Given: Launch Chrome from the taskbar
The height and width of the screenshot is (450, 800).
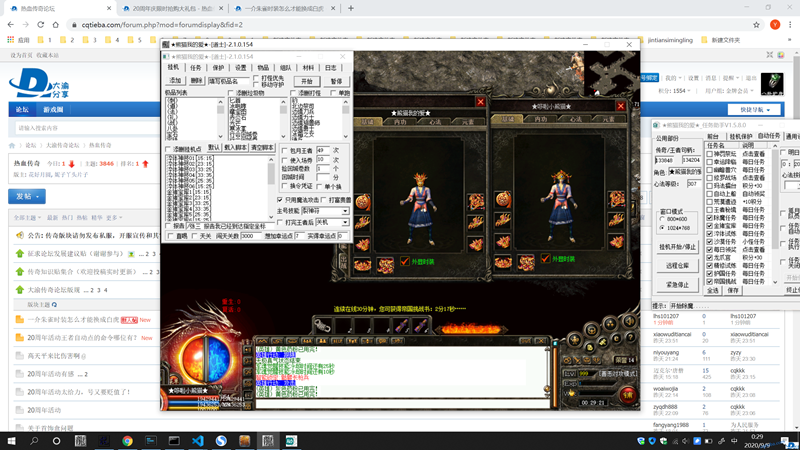Looking at the screenshot, I should 127,441.
